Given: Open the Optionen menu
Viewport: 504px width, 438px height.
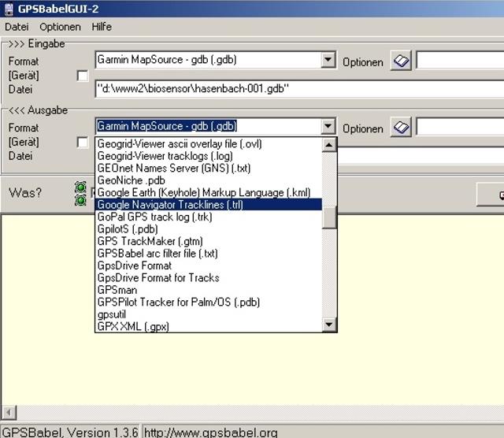Looking at the screenshot, I should 60,27.
